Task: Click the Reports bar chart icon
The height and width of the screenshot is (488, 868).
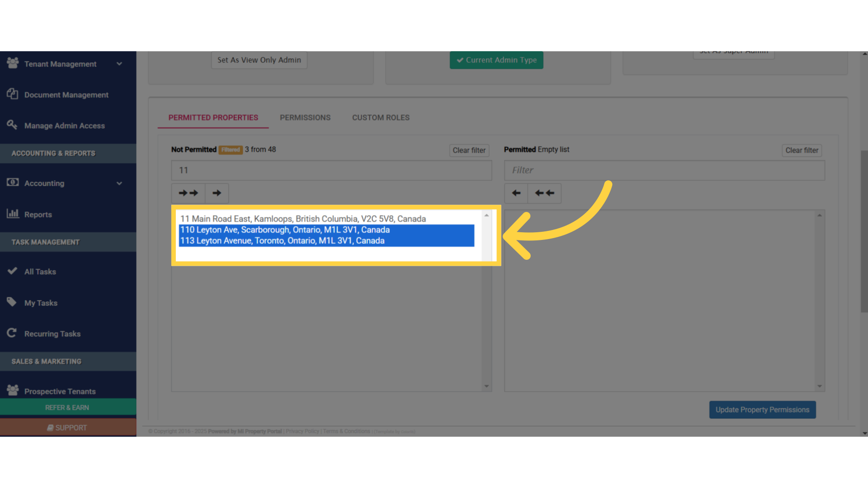Action: click(x=13, y=214)
